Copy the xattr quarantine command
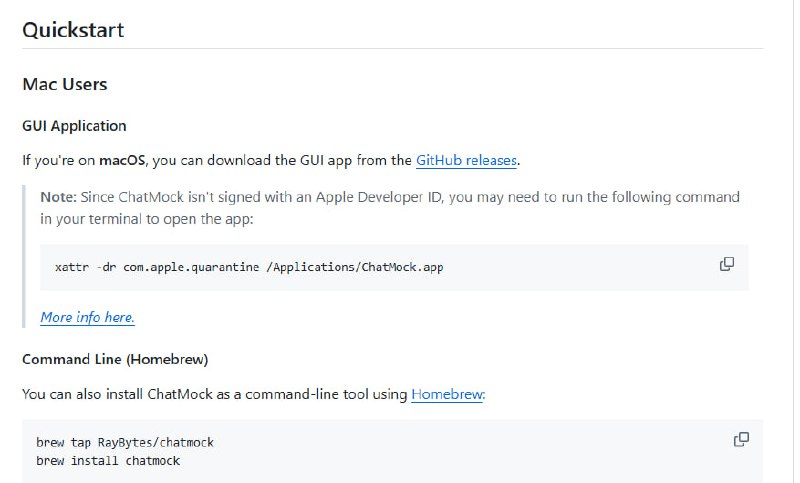Image resolution: width=800 pixels, height=483 pixels. tap(727, 264)
